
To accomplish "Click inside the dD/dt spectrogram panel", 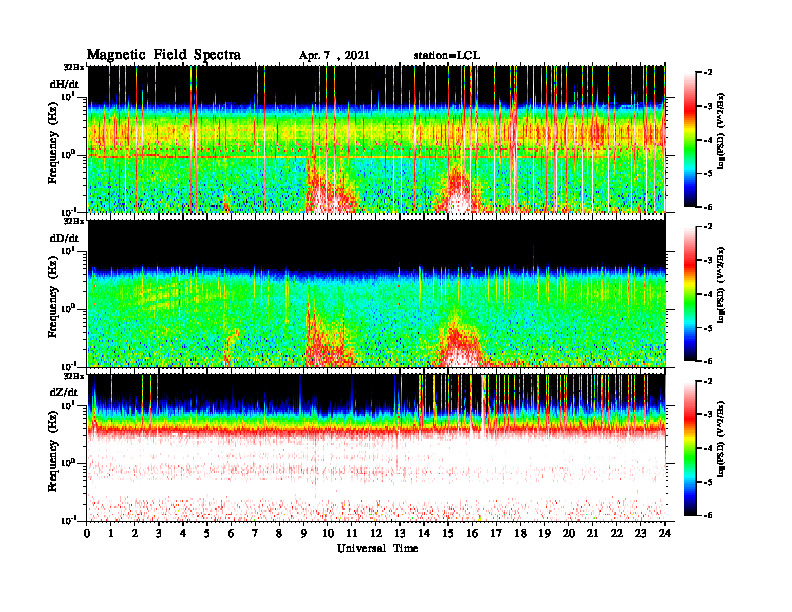I will 377,293.
